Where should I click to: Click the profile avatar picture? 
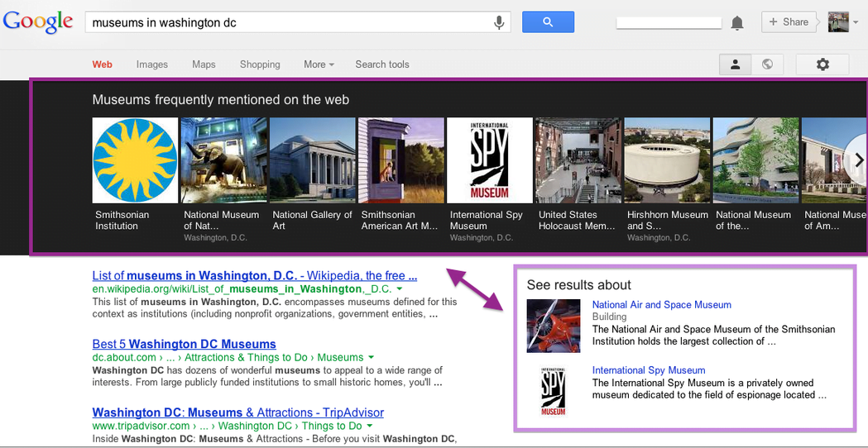[838, 22]
